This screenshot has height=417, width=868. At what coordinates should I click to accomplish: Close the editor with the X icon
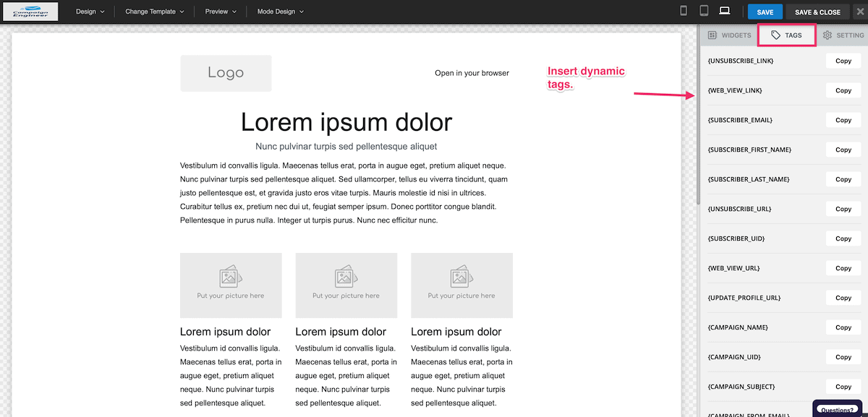[x=859, y=12]
